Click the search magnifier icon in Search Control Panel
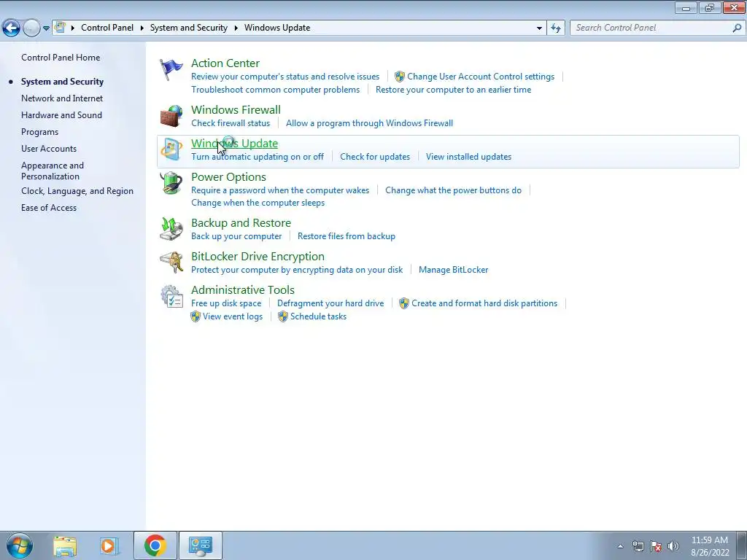 click(x=737, y=28)
